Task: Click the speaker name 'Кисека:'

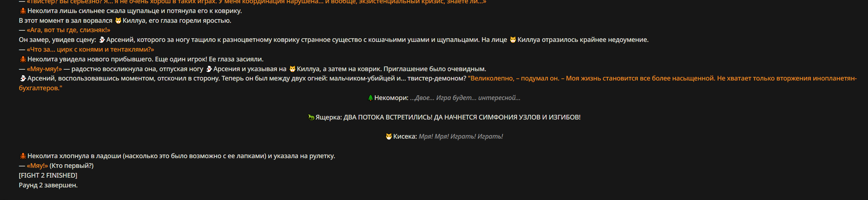Action: [405, 136]
